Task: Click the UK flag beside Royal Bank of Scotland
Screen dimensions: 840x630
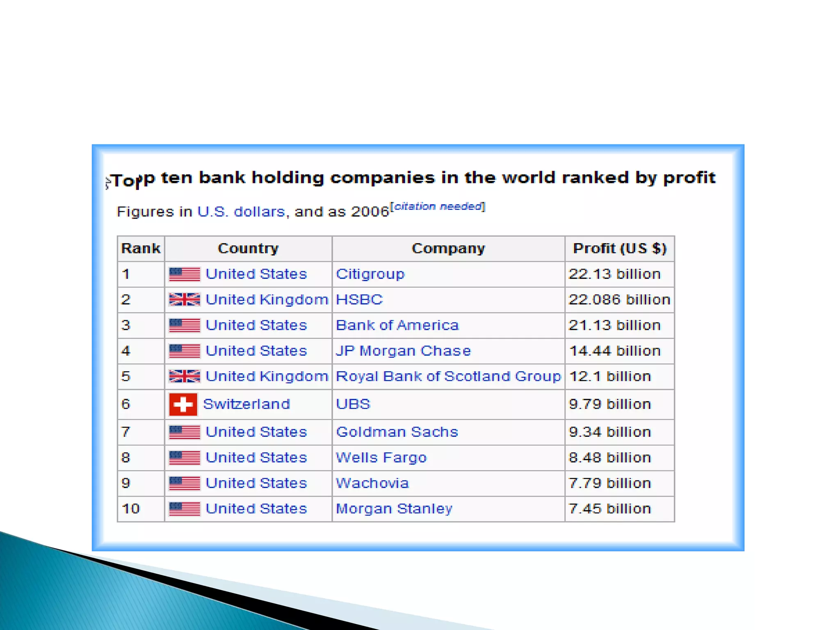Action: 184,376
